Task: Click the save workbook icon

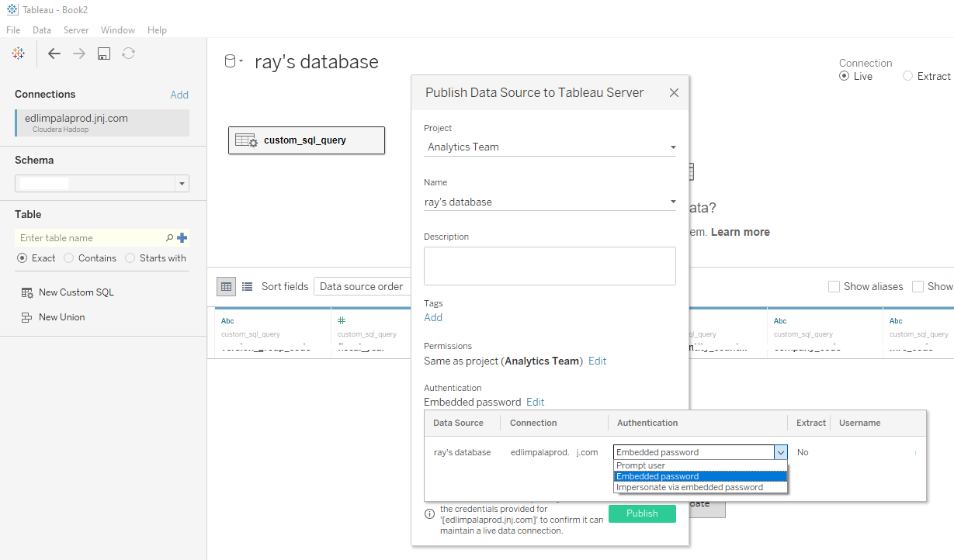Action: pos(103,53)
